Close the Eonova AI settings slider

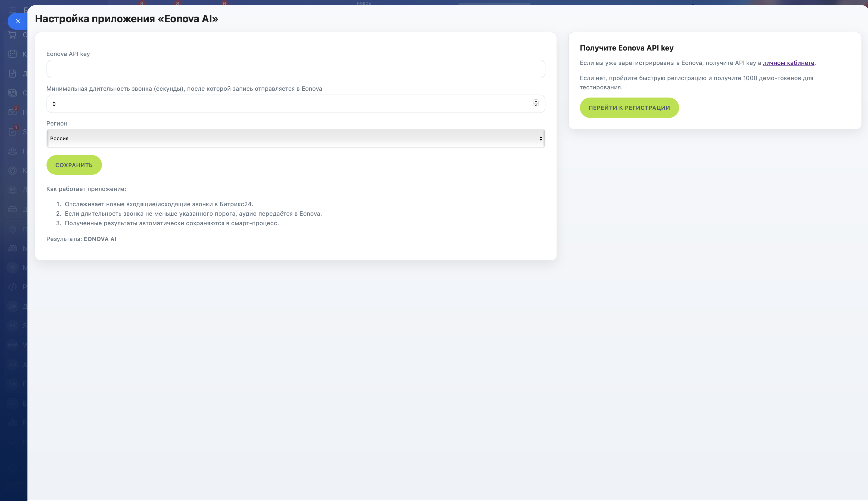click(x=18, y=21)
